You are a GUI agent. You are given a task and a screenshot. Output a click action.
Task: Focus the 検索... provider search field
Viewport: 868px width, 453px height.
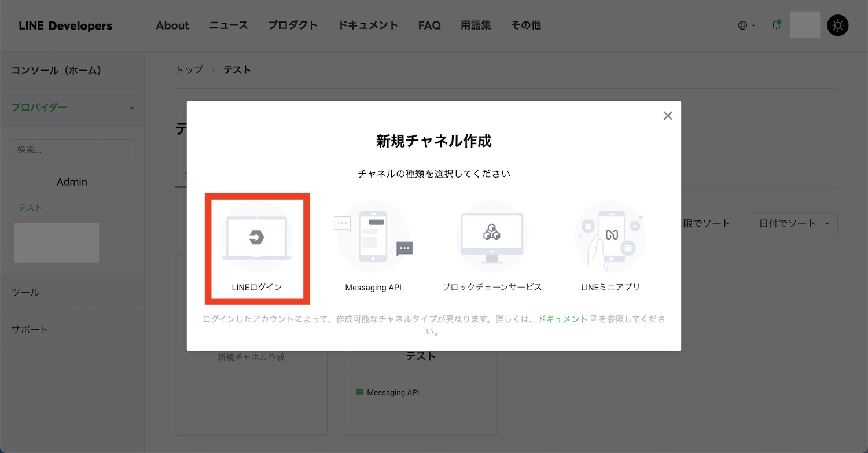click(x=72, y=149)
